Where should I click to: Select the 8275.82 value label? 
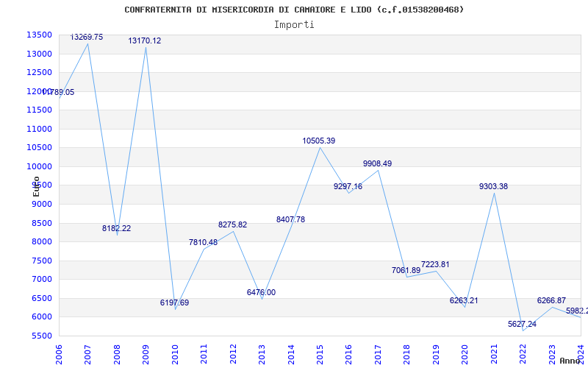233,225
